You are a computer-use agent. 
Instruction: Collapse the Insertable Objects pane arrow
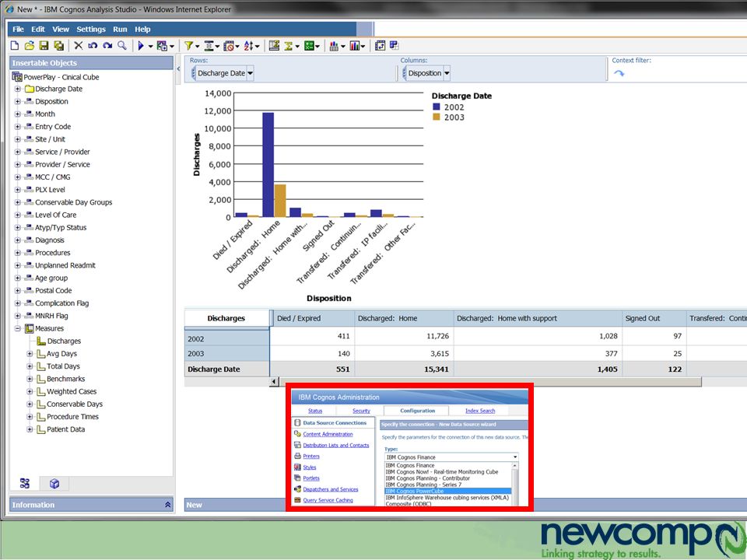click(x=179, y=69)
